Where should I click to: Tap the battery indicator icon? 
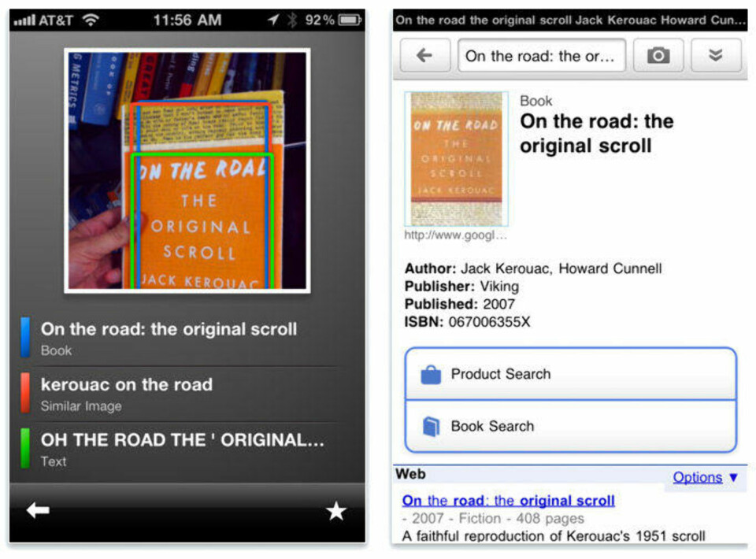pyautogui.click(x=350, y=20)
